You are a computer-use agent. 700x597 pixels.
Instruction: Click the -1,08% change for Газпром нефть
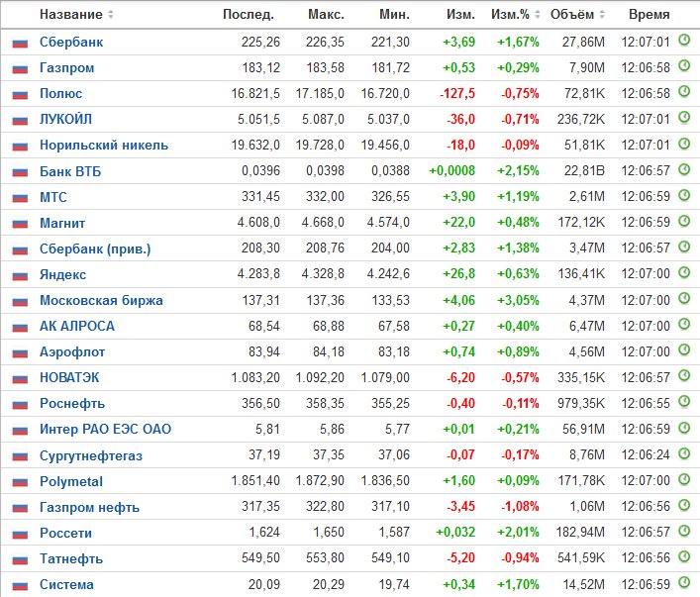(x=520, y=506)
